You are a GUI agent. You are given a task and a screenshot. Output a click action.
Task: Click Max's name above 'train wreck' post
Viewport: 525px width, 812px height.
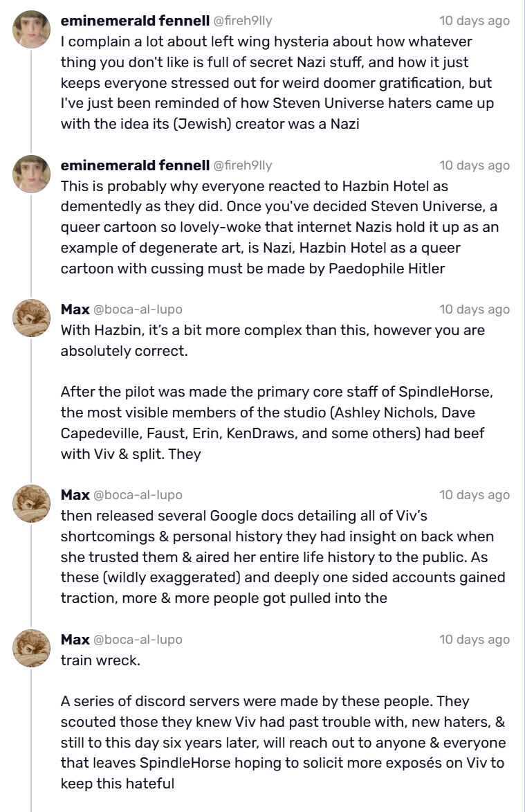75,639
